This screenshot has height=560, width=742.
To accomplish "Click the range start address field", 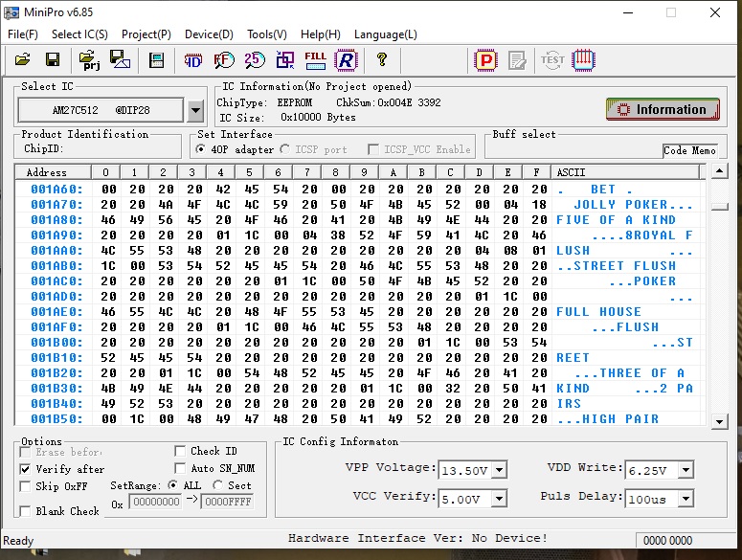I will point(156,502).
